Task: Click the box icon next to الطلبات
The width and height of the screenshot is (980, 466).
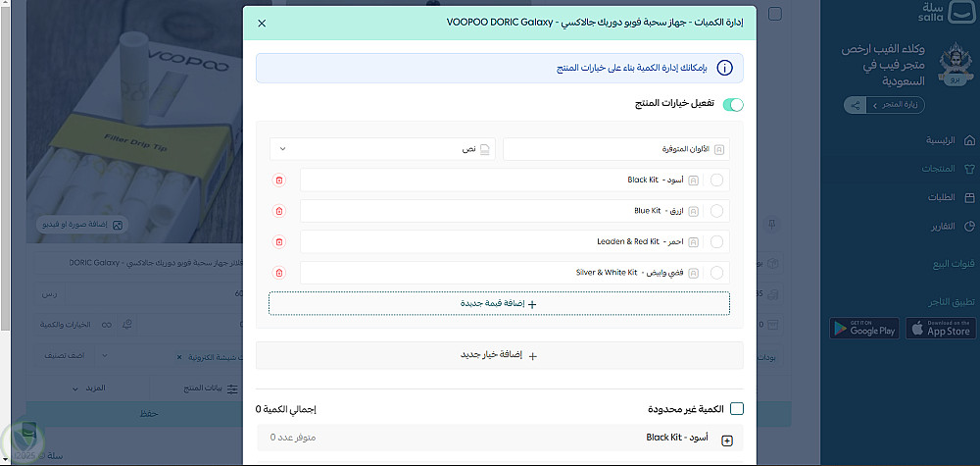Action: [970, 197]
